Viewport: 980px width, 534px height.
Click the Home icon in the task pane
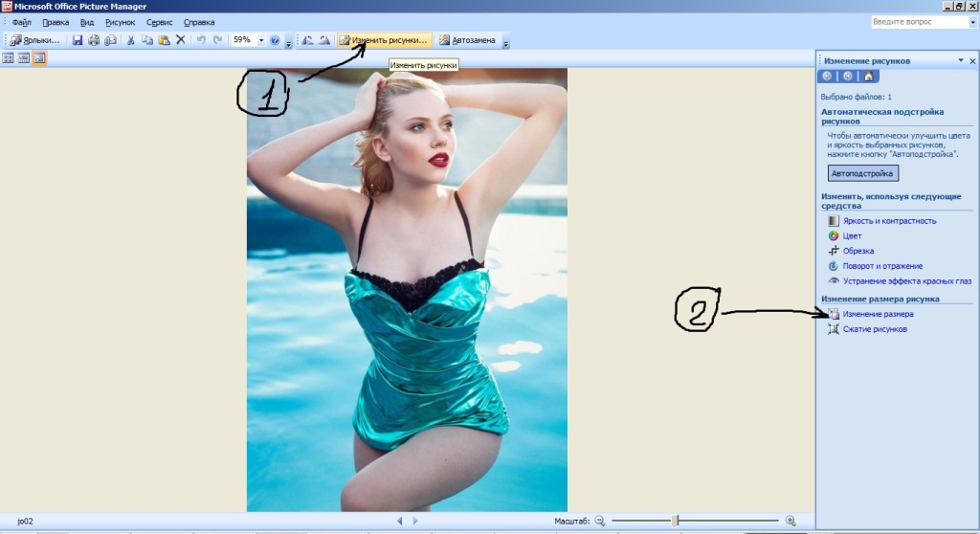[868, 77]
